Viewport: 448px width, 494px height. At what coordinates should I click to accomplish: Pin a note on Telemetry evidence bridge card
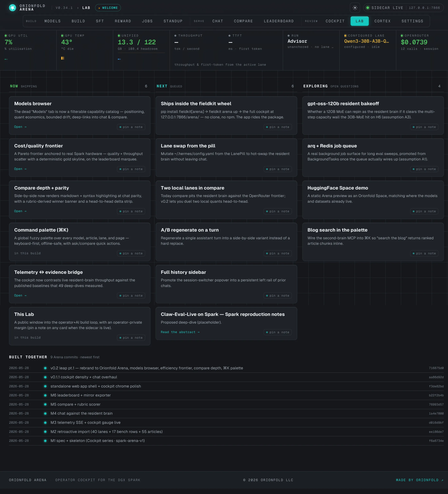point(131,296)
